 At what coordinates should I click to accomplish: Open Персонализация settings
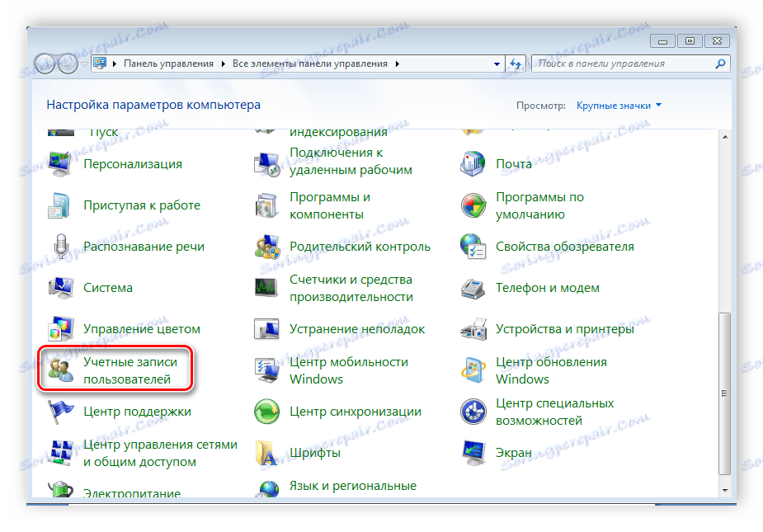(x=132, y=164)
